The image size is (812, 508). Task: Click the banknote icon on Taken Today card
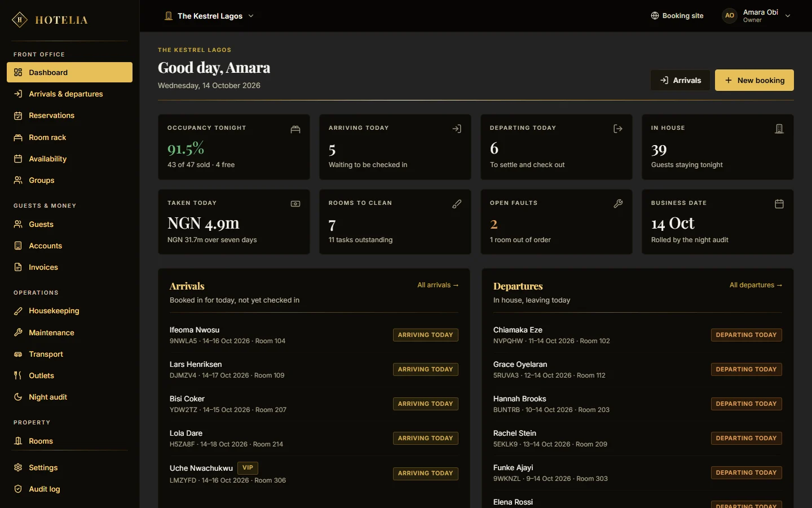tap(295, 204)
